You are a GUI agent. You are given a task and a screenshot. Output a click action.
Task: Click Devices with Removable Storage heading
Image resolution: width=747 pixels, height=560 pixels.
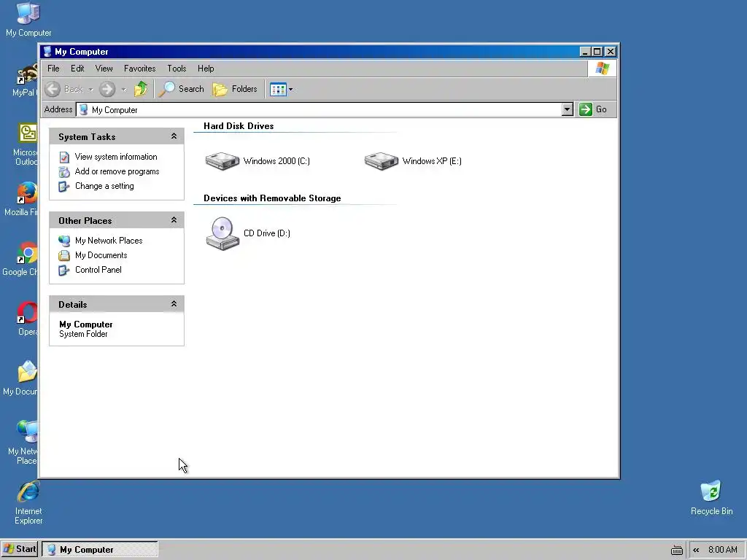272,198
